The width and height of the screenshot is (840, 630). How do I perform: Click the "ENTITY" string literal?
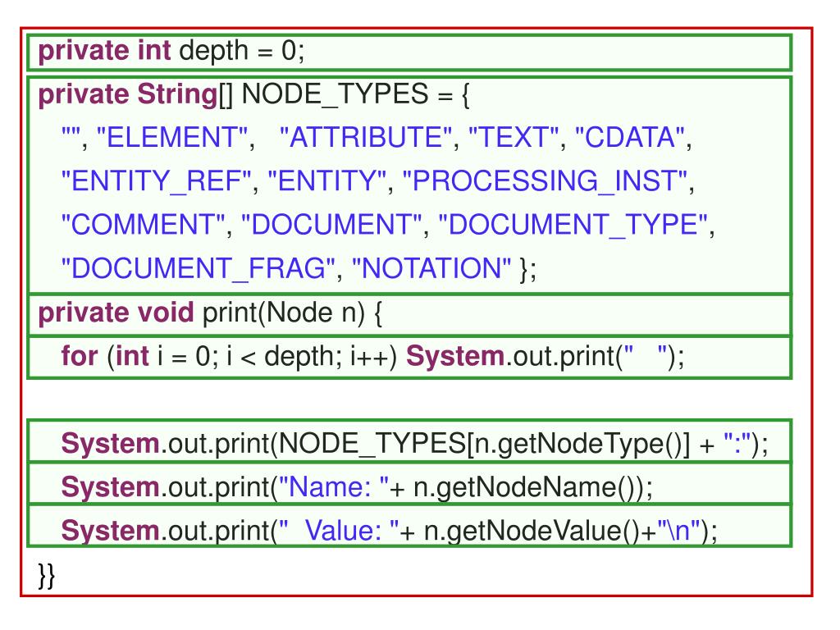tap(326, 181)
